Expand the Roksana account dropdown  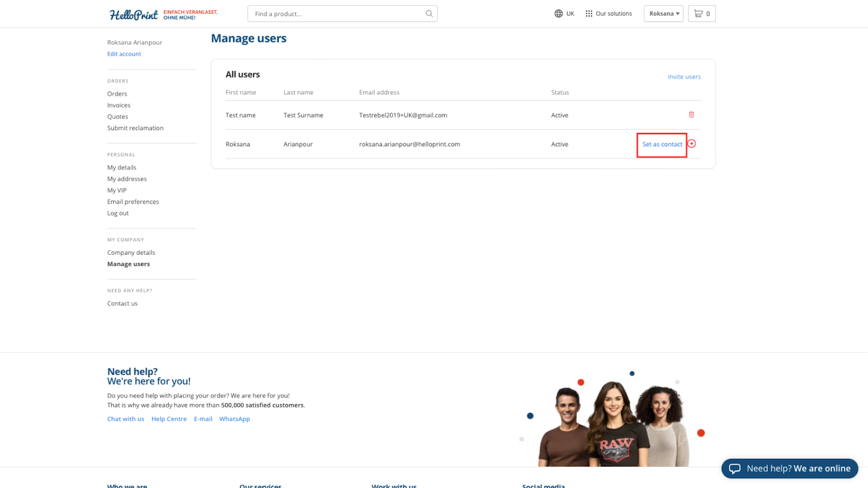(x=663, y=14)
